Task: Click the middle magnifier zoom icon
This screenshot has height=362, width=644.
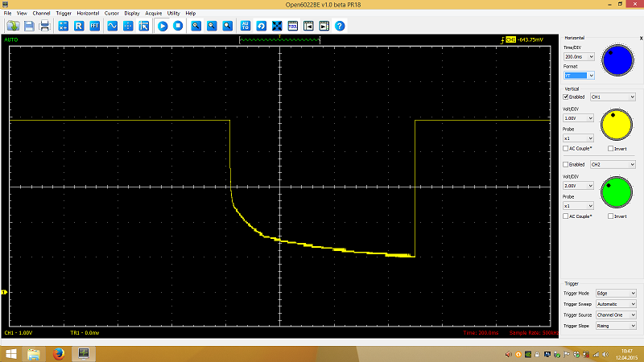Action: [x=212, y=26]
